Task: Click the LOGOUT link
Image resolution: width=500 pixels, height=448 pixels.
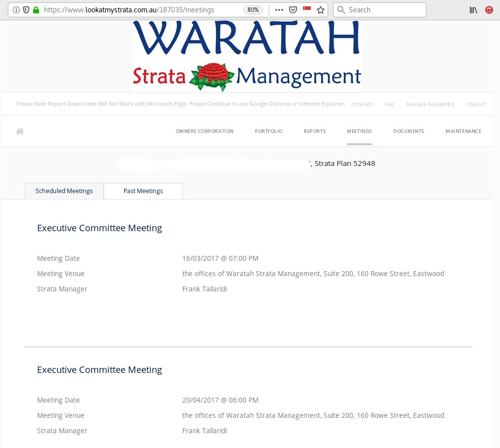Action: pos(476,105)
